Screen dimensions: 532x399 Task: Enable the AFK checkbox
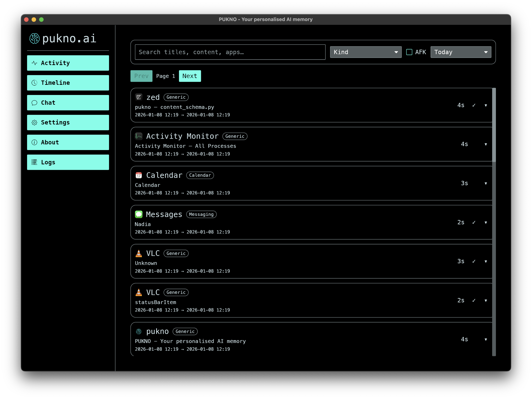click(409, 52)
